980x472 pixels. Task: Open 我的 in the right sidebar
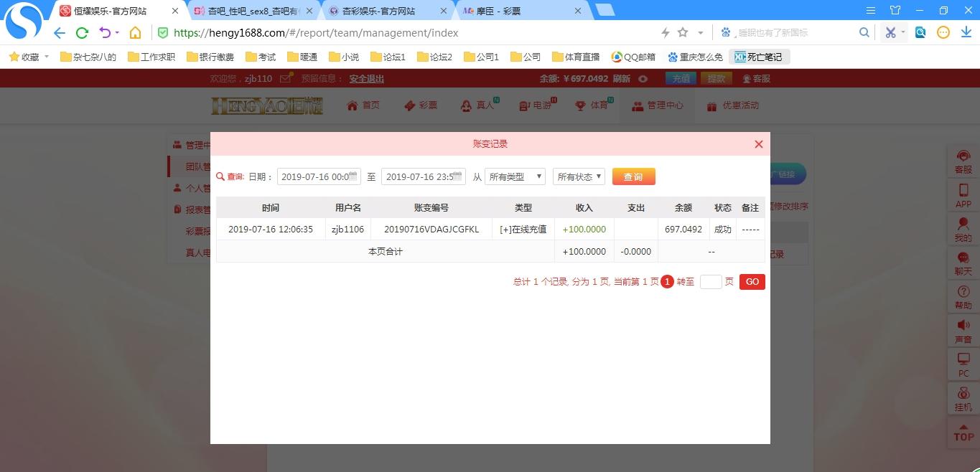tap(963, 230)
